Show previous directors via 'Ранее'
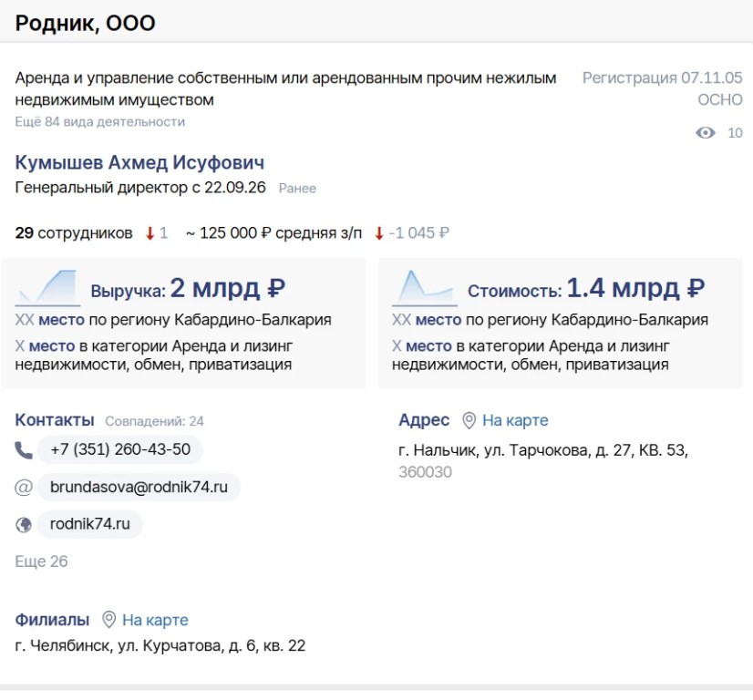The image size is (753, 700). [x=297, y=188]
